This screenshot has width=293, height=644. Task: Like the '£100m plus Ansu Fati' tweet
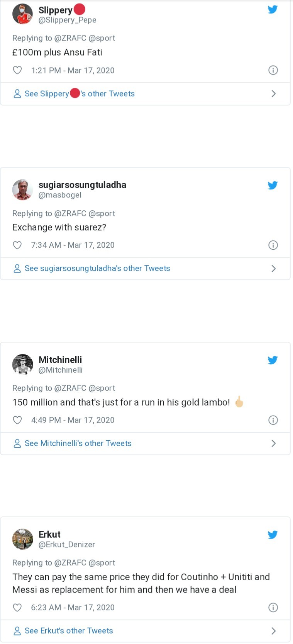click(x=17, y=70)
